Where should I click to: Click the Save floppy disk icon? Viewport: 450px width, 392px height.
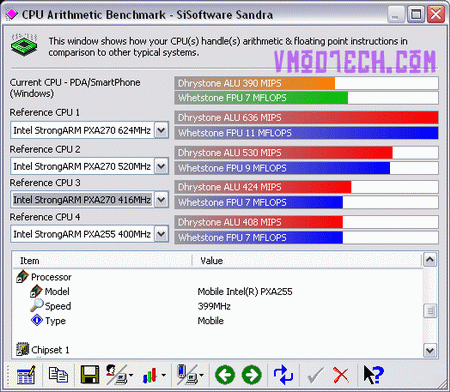pyautogui.click(x=90, y=375)
